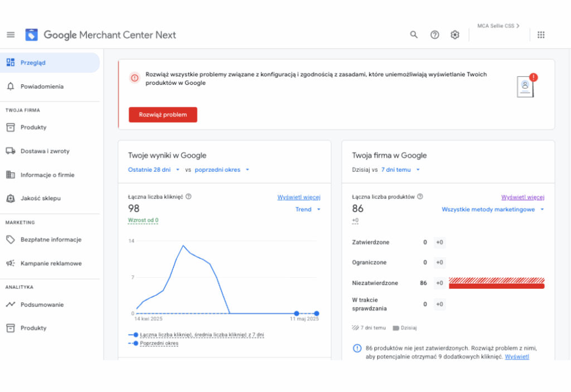This screenshot has width=571, height=392.
Task: Navigate to Kampanie reklamowe
Action: (x=51, y=263)
